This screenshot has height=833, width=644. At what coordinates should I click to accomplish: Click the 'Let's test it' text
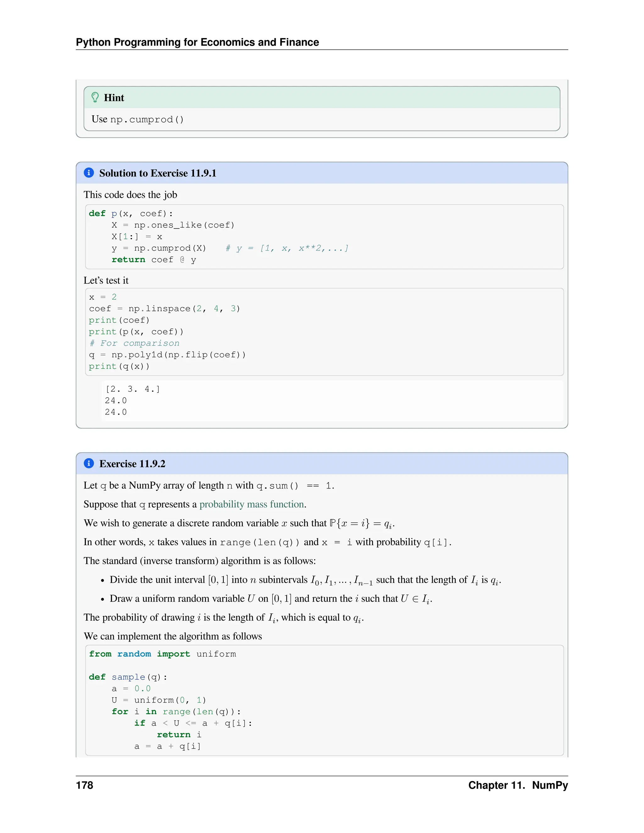(x=106, y=280)
